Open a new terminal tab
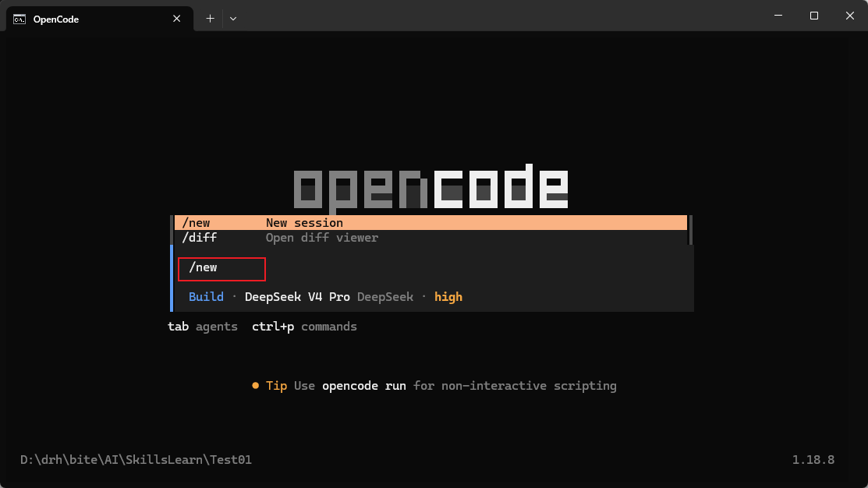 pos(210,19)
